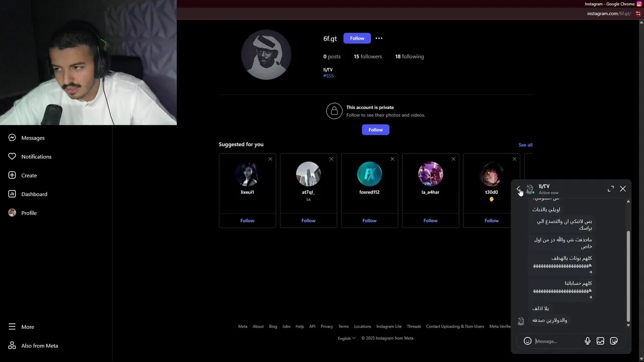The image size is (644, 362).
Task: Click chat header name ١١/٣٧
Action: [544, 187]
